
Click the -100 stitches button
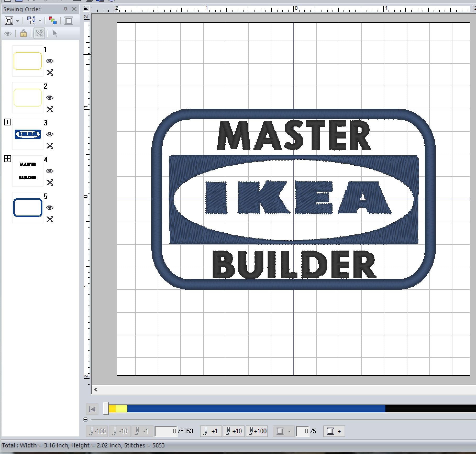[97, 431]
